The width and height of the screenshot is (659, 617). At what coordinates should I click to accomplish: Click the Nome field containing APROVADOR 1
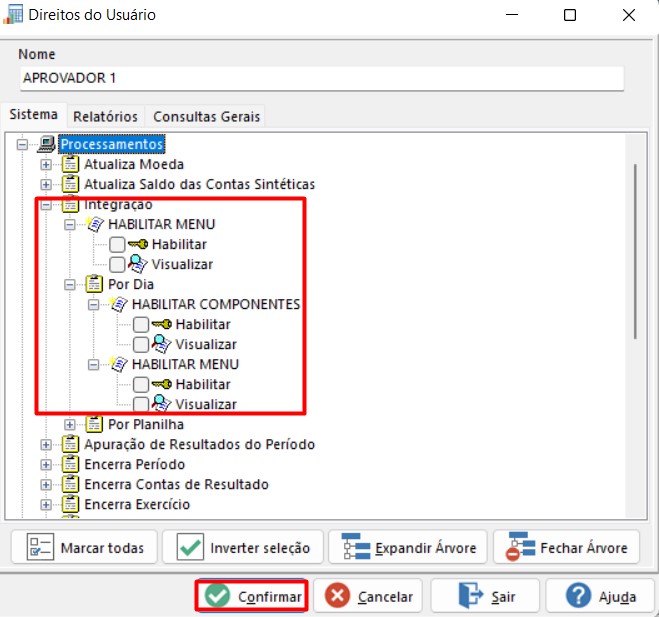point(322,78)
